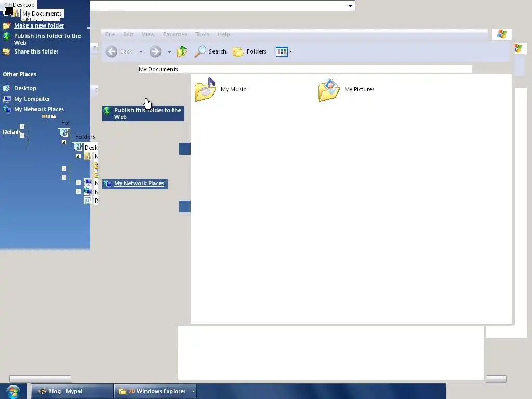Open the My Pictures folder

coord(346,89)
